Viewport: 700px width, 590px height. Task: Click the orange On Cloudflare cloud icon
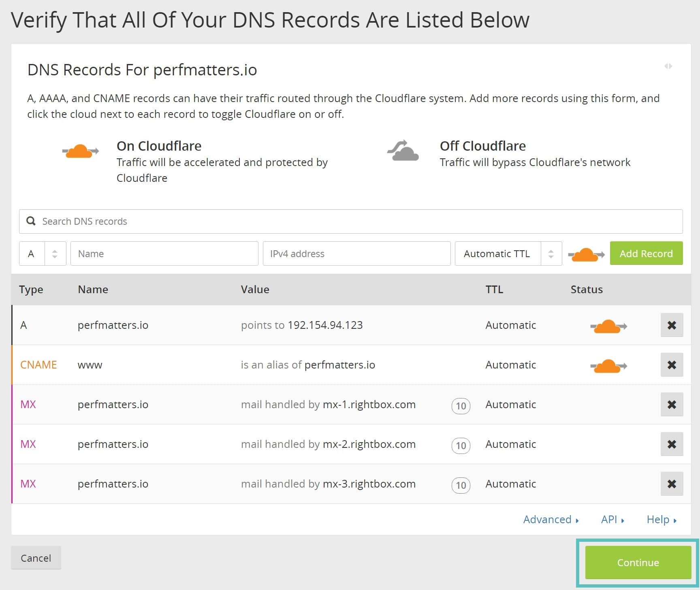[x=80, y=151]
